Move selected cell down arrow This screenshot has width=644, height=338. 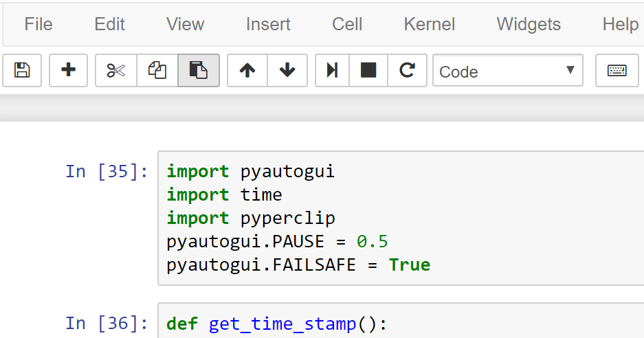(287, 70)
